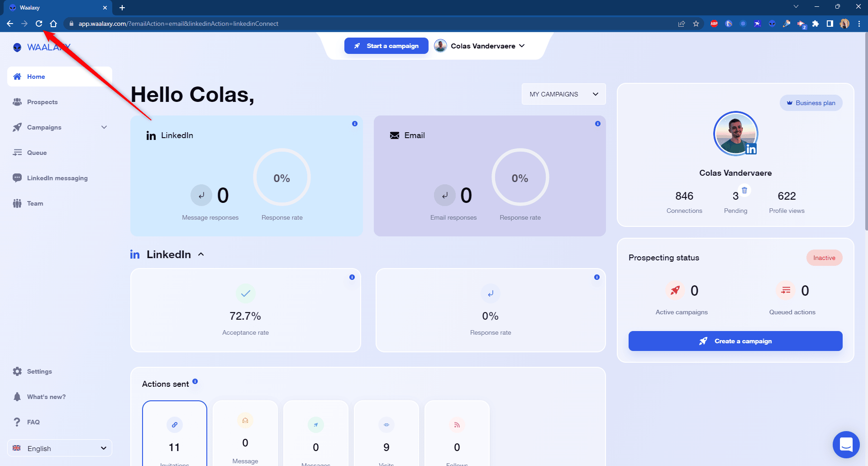This screenshot has height=466, width=868.
Task: Click the Actions sent info icon
Action: tap(195, 381)
